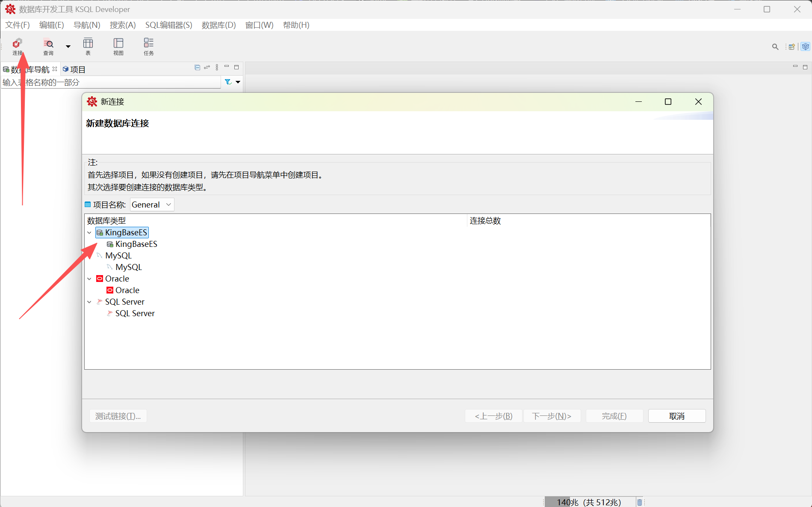Click the memory usage bar showing 140兆
Screen dimensions: 812x507
tap(588, 502)
